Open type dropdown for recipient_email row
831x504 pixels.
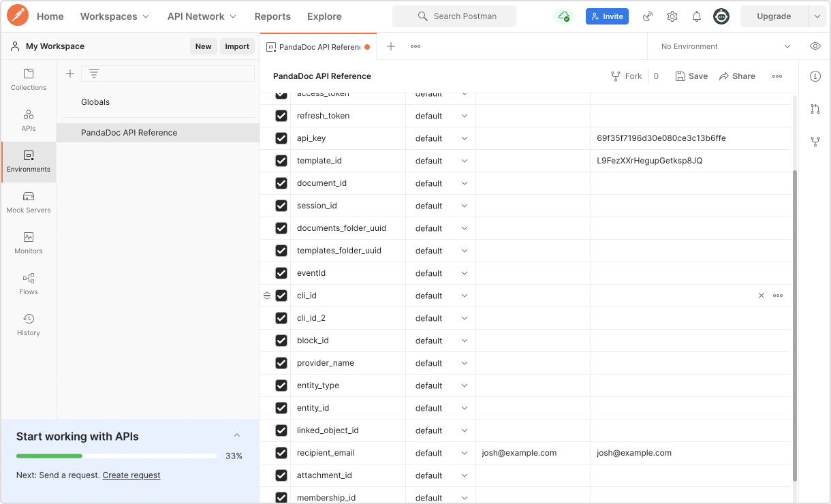(x=441, y=453)
